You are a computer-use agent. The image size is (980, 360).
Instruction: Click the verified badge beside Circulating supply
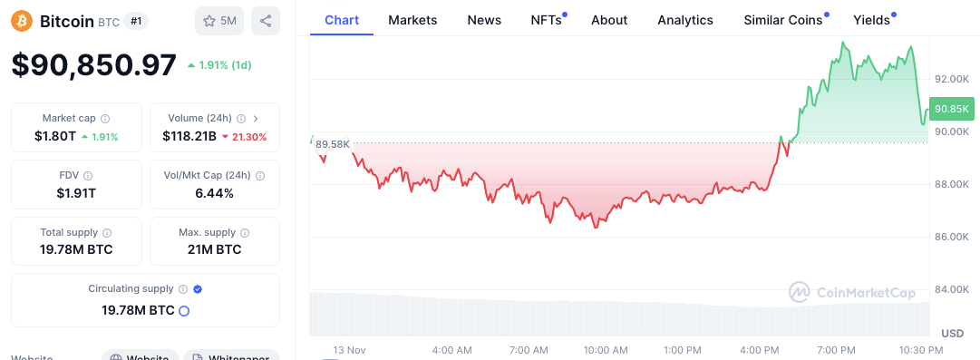tap(198, 289)
